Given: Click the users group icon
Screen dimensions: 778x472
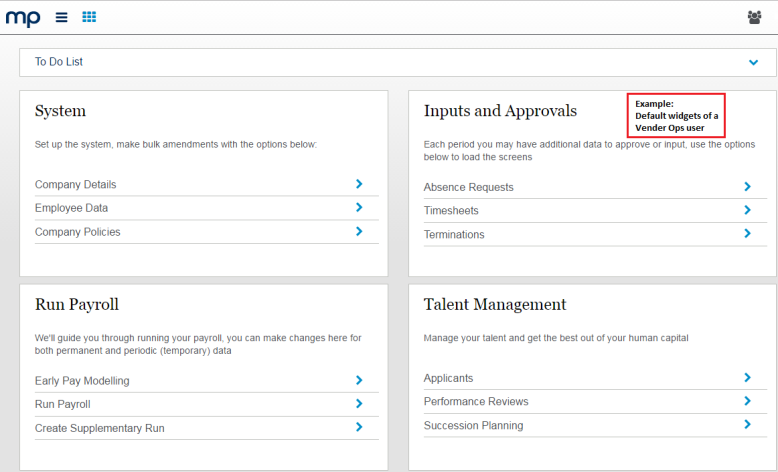Looking at the screenshot, I should click(x=754, y=17).
